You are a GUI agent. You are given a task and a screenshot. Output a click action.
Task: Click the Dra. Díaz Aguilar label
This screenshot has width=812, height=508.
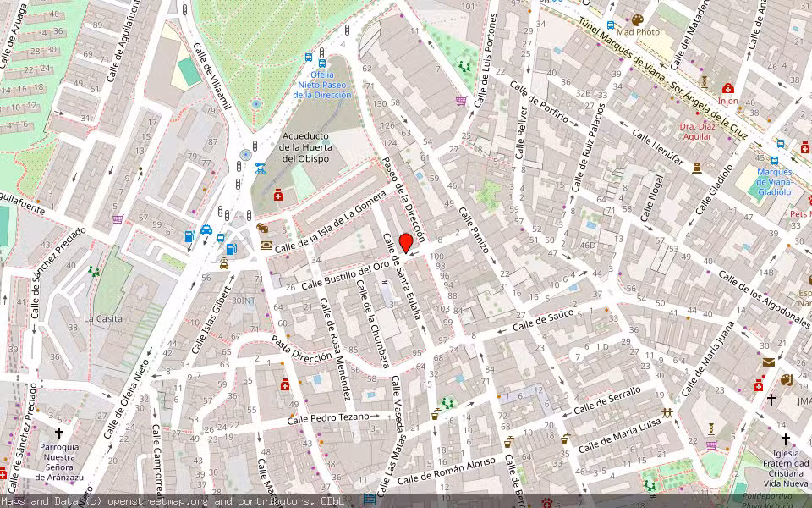[x=698, y=131]
